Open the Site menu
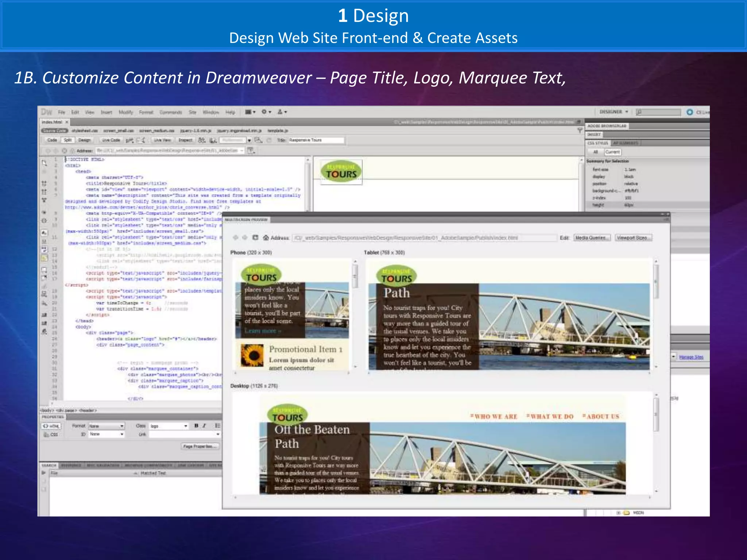 click(193, 112)
